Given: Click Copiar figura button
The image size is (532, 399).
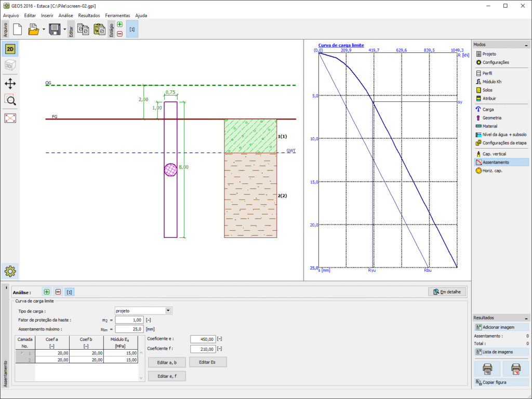Looking at the screenshot, I should (x=501, y=382).
